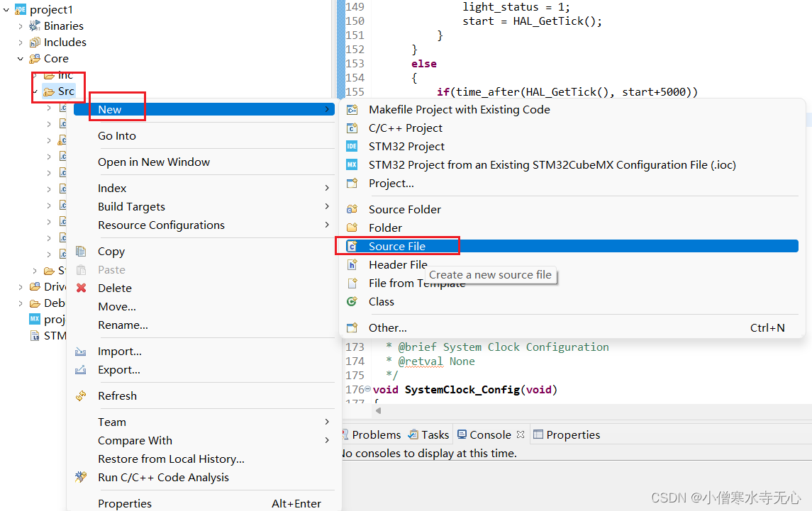Screen dimensions: 812x511
Task: Select the Core folder in project tree
Action: 56,59
